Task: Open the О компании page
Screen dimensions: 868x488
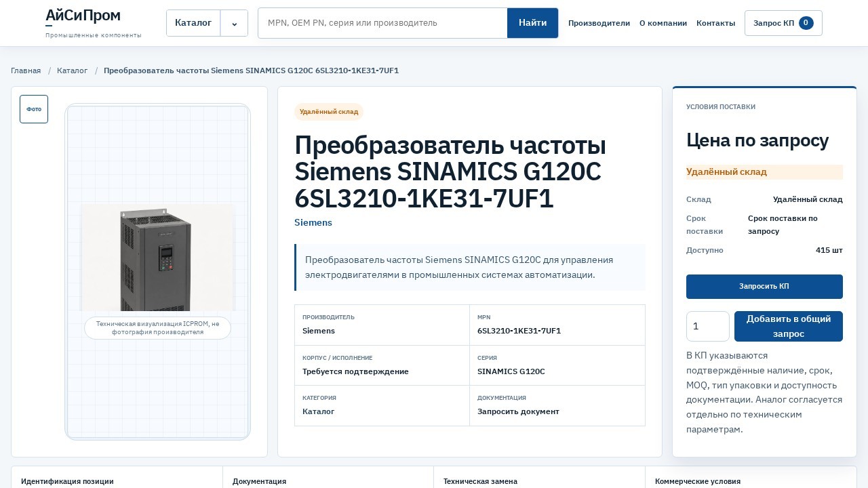Action: [x=663, y=23]
